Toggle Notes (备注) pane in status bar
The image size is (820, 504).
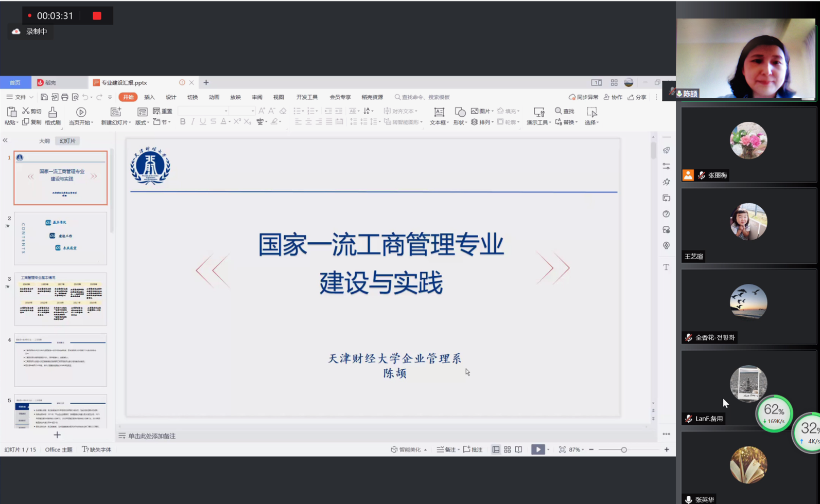tap(446, 449)
